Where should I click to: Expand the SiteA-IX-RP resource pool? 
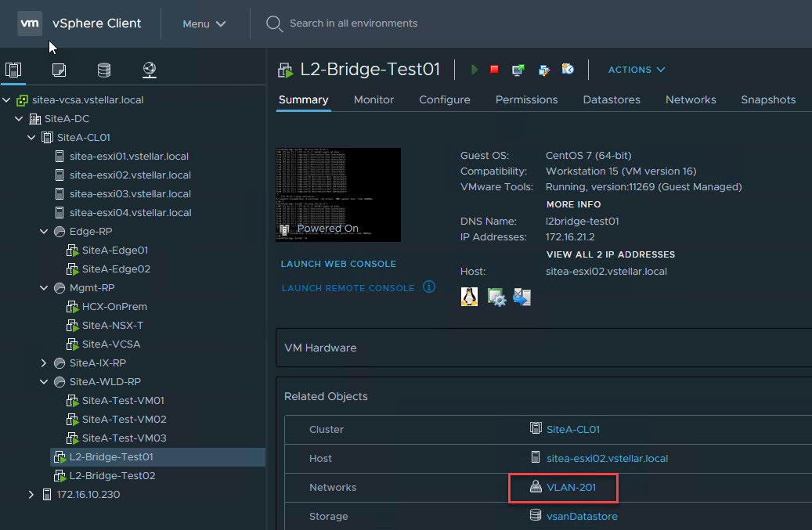point(44,363)
